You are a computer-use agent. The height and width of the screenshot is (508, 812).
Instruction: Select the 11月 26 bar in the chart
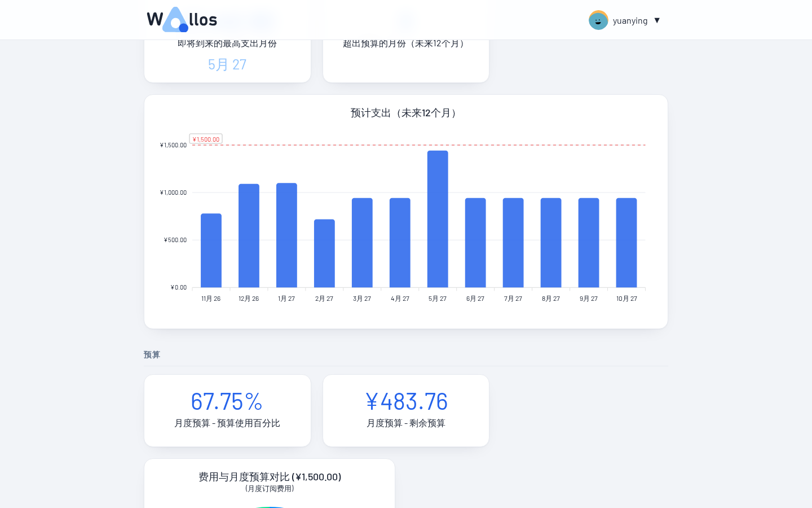[x=211, y=251]
